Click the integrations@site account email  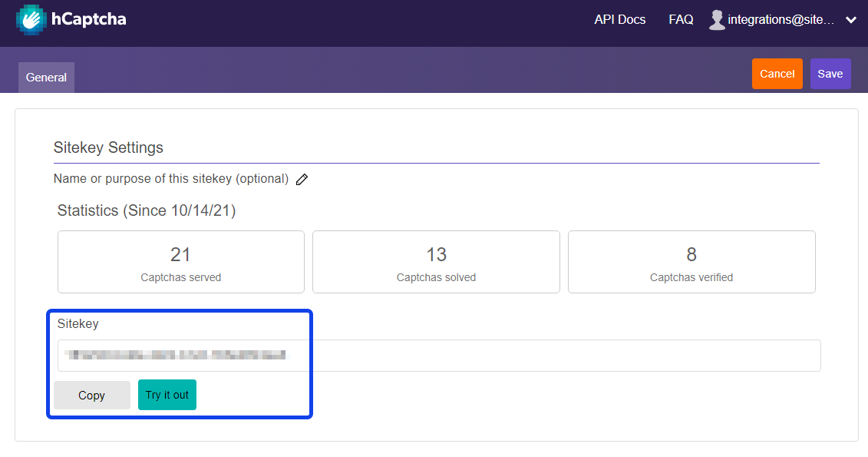(781, 20)
